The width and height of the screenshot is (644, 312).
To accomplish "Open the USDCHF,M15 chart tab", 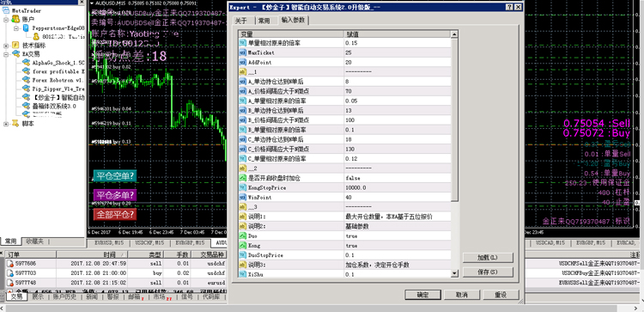I will pyautogui.click(x=150, y=243).
